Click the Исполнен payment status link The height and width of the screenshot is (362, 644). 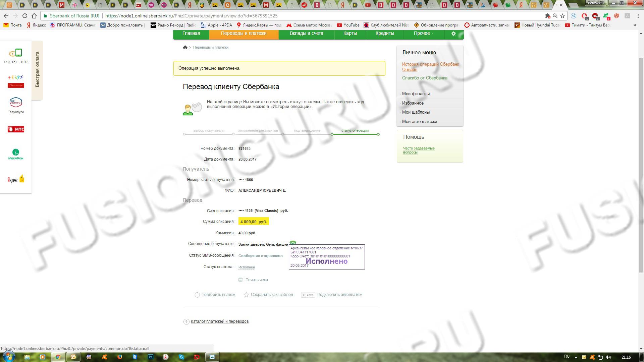pos(247,267)
